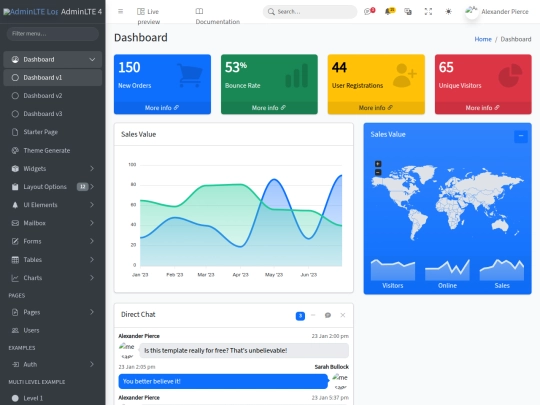Screen dimensions: 540x405
Task: Click More info on New Orders card
Action: (162, 108)
